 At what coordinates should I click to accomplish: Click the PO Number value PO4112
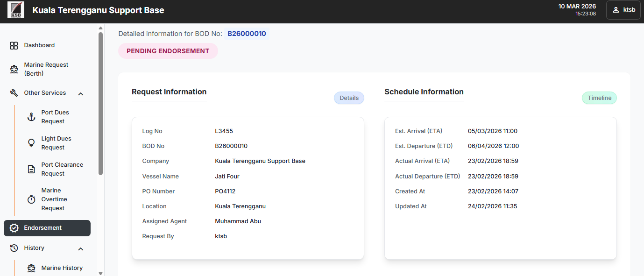tap(226, 191)
